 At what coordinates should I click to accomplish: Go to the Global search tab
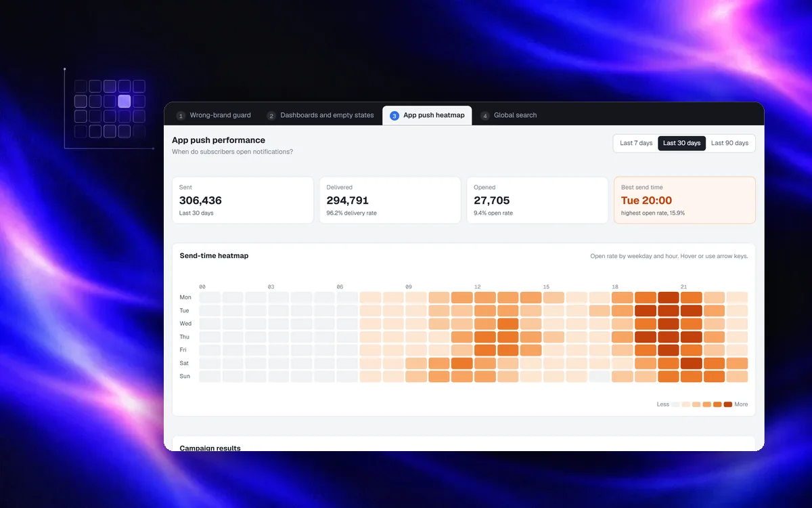click(x=509, y=115)
